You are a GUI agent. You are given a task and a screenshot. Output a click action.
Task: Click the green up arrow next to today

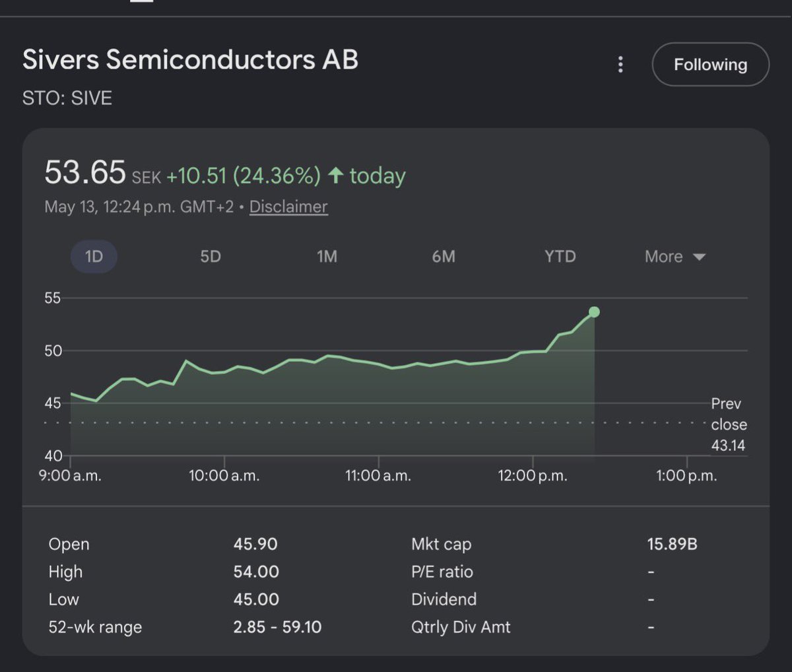click(x=336, y=176)
